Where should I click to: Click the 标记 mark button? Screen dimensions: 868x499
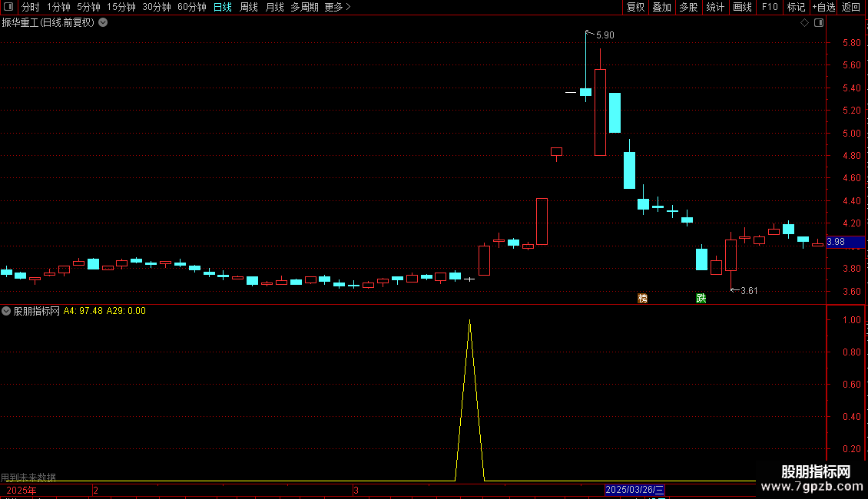pyautogui.click(x=796, y=7)
